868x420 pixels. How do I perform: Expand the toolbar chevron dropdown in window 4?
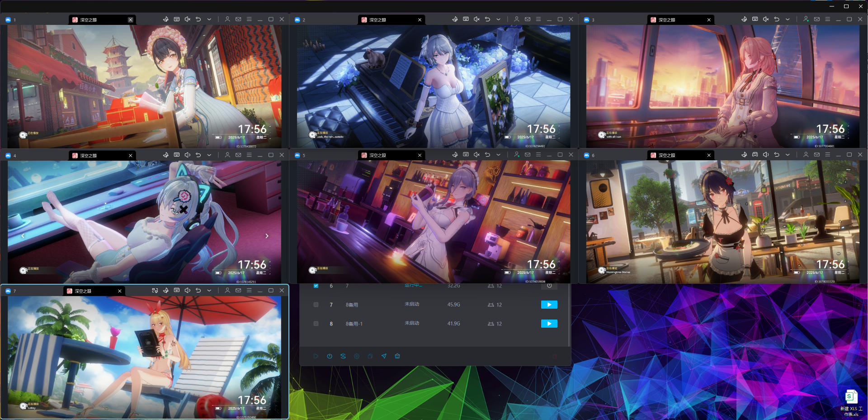pyautogui.click(x=209, y=155)
